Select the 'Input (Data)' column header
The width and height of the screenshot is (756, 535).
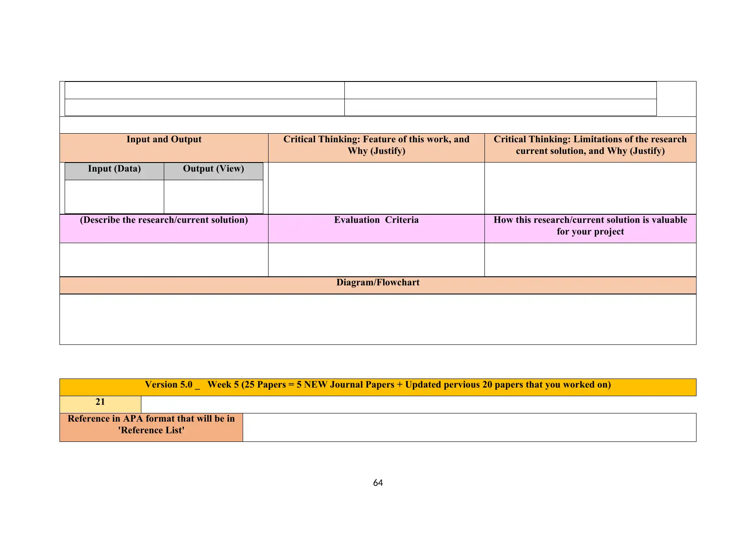coord(114,171)
